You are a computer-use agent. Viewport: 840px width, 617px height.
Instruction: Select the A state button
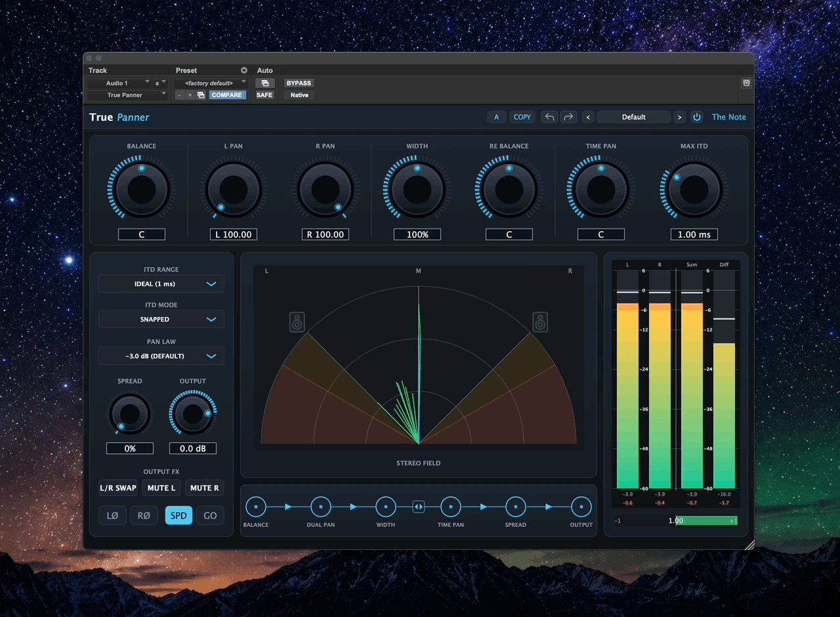pos(496,117)
